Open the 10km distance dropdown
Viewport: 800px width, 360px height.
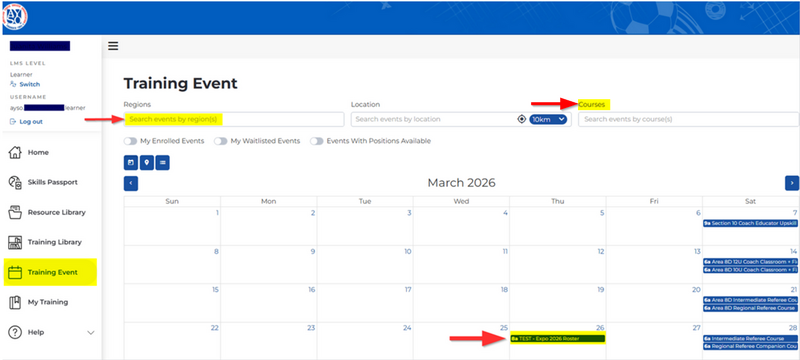tap(548, 119)
